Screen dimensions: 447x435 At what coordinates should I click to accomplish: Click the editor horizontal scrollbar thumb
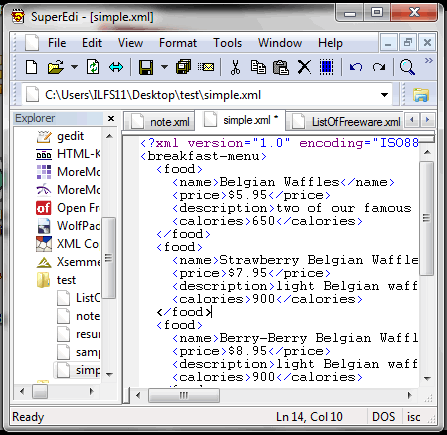click(184, 396)
